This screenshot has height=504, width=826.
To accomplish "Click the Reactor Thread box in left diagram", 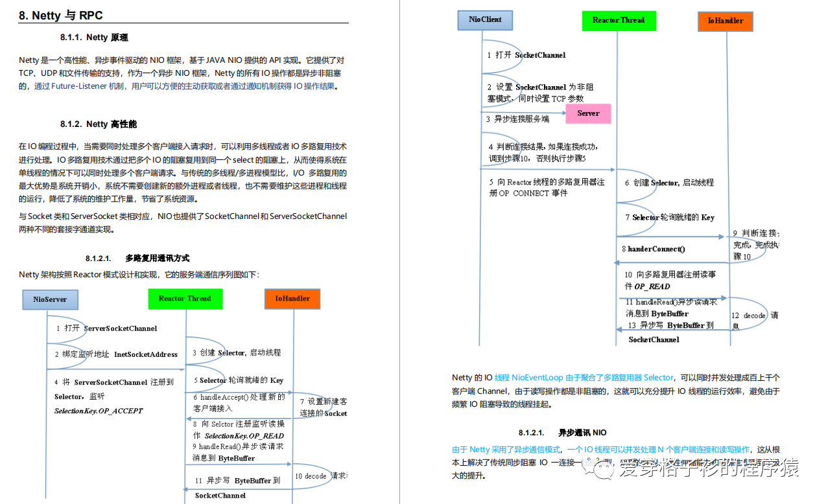I will [185, 299].
